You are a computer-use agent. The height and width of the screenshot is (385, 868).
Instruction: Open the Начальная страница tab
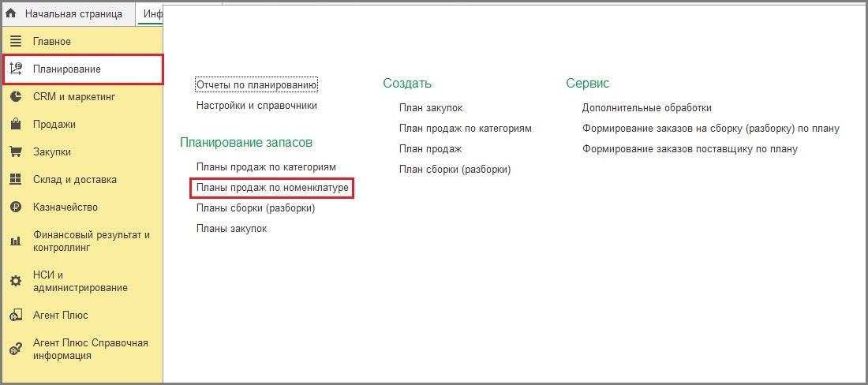73,14
